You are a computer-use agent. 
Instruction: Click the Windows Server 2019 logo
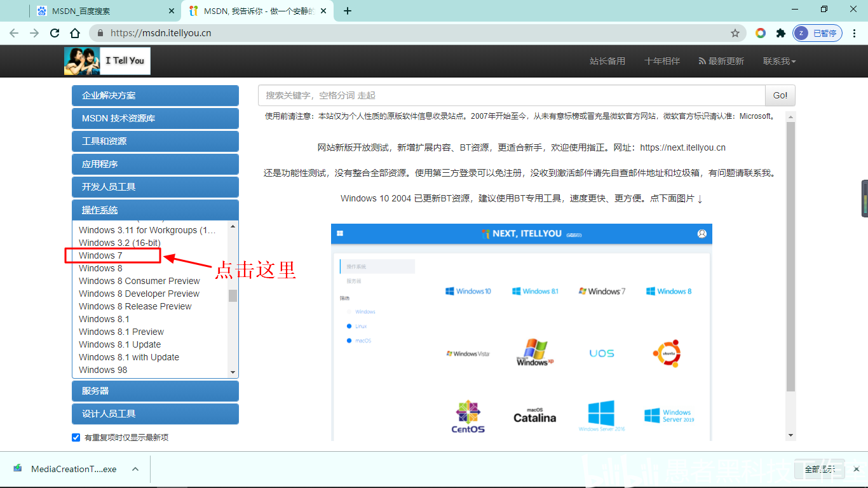[669, 416]
